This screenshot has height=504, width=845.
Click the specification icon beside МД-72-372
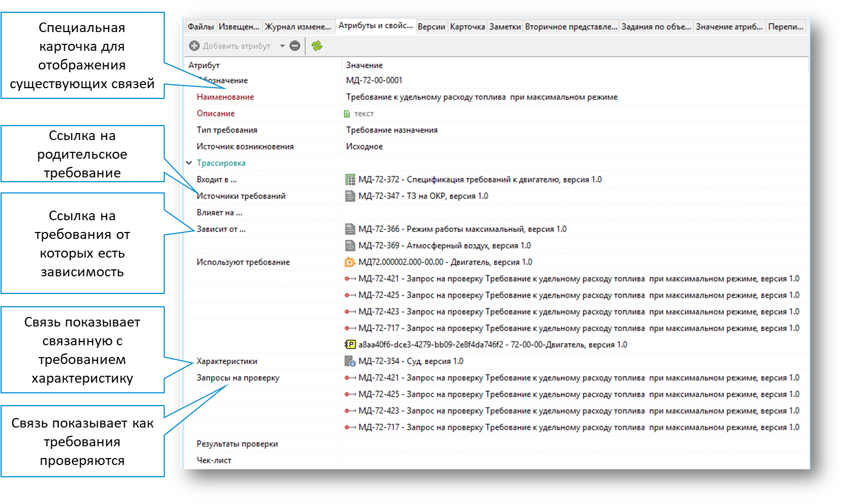(350, 180)
